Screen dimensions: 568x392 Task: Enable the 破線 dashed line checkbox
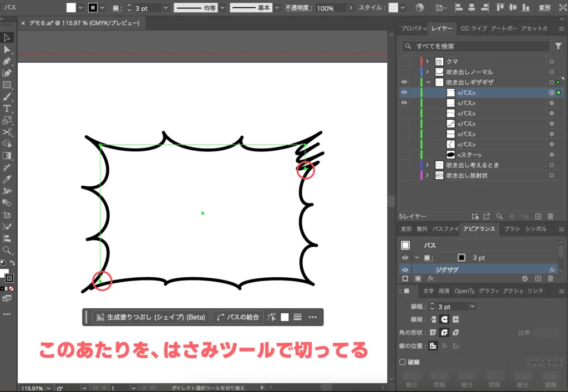pyautogui.click(x=403, y=362)
